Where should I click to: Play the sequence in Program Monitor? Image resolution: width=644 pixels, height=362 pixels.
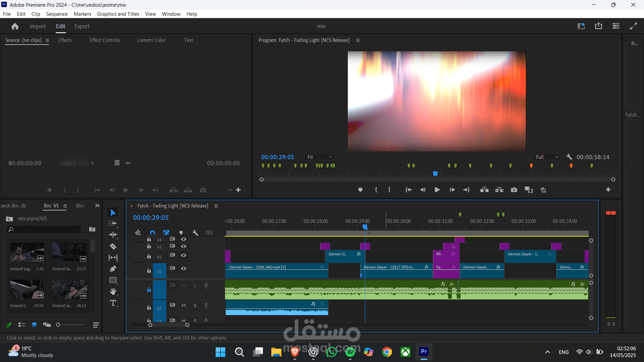pyautogui.click(x=437, y=190)
